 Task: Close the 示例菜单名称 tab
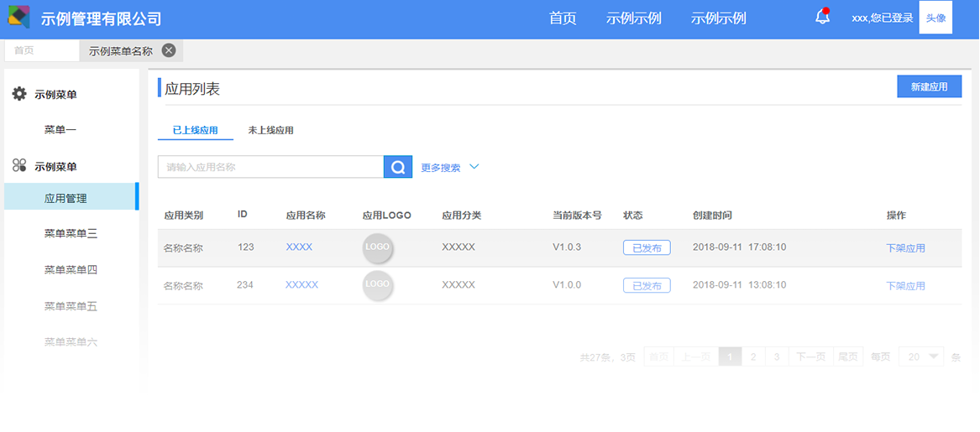click(x=169, y=50)
